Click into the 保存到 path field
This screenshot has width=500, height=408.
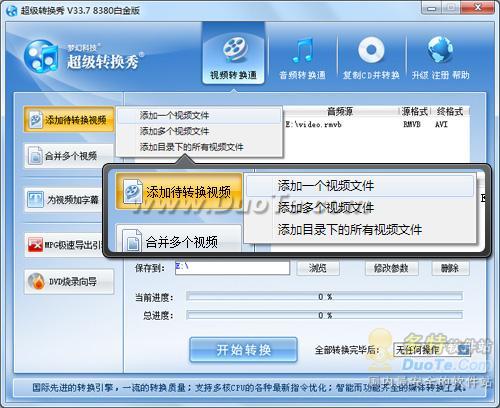point(232,268)
